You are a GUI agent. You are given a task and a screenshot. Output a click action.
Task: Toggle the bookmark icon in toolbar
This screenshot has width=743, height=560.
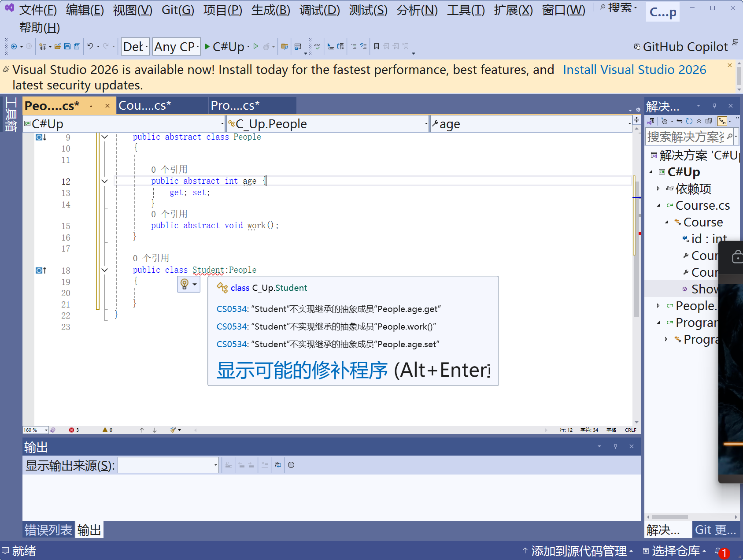pos(377,46)
